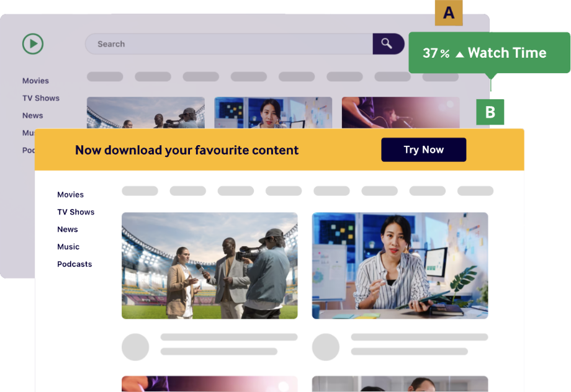The width and height of the screenshot is (571, 392).
Task: Open the stadium interview video thumbnail
Action: [209, 265]
